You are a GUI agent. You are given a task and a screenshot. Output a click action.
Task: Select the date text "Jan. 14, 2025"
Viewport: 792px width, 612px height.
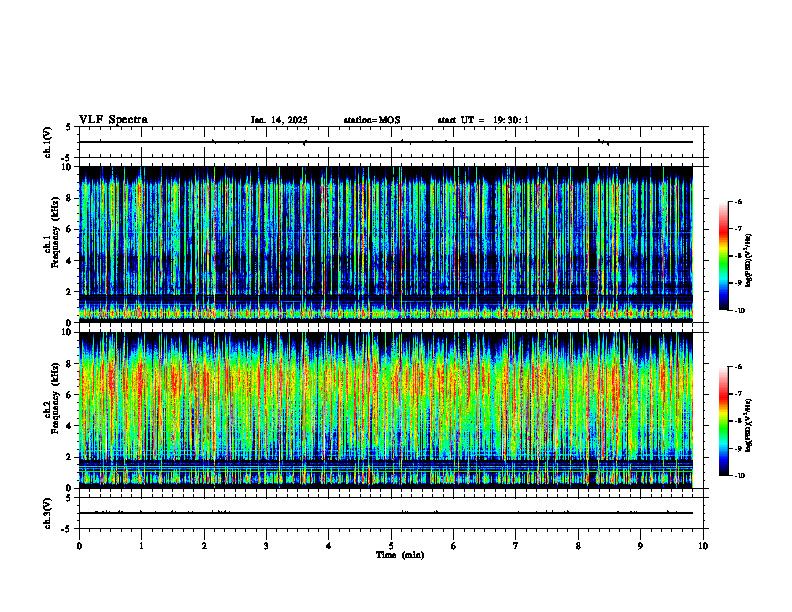coord(279,120)
